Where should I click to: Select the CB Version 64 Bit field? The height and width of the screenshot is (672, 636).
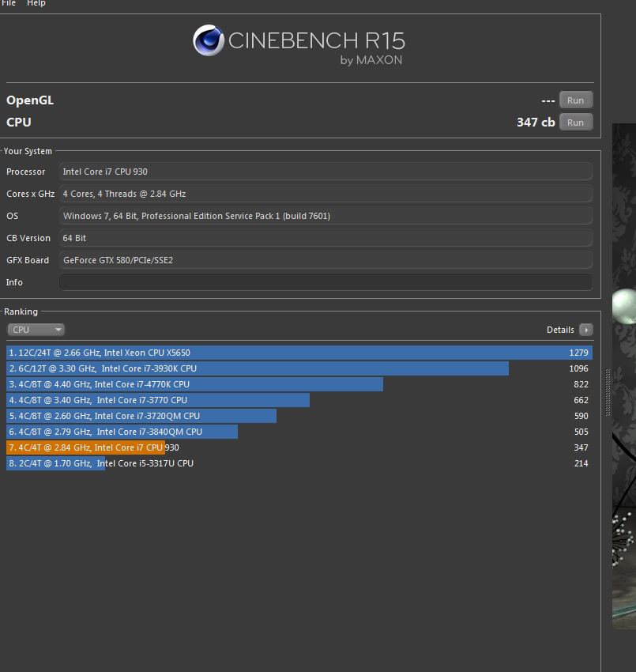[326, 238]
